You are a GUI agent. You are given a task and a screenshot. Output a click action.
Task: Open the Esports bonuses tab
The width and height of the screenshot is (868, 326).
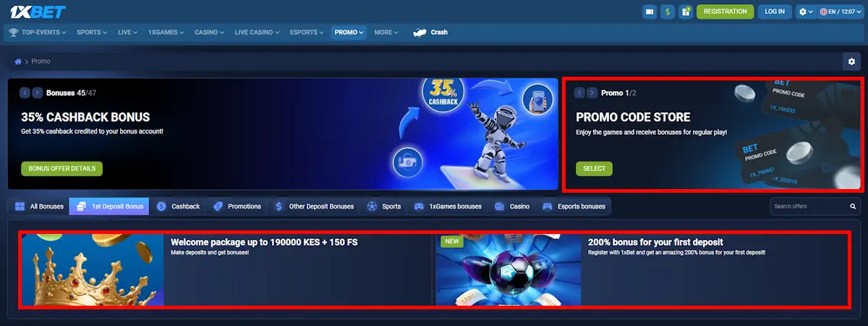click(x=574, y=206)
